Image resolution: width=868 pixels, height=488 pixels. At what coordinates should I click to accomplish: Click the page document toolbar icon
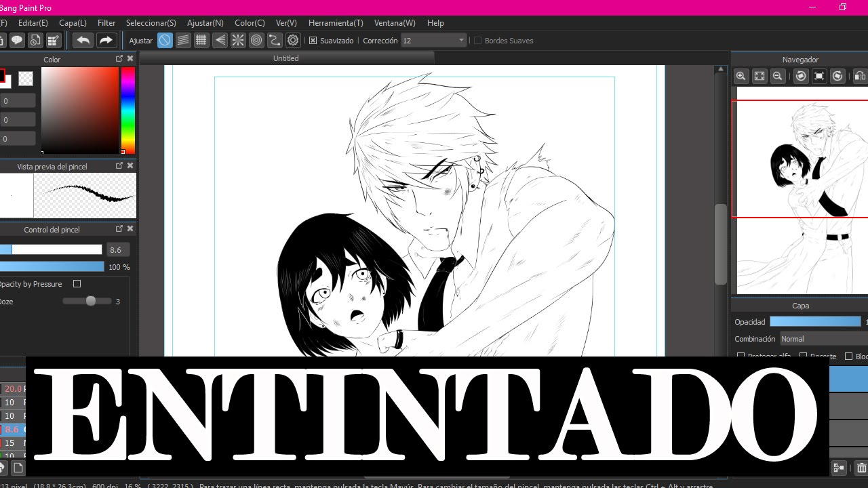[35, 40]
